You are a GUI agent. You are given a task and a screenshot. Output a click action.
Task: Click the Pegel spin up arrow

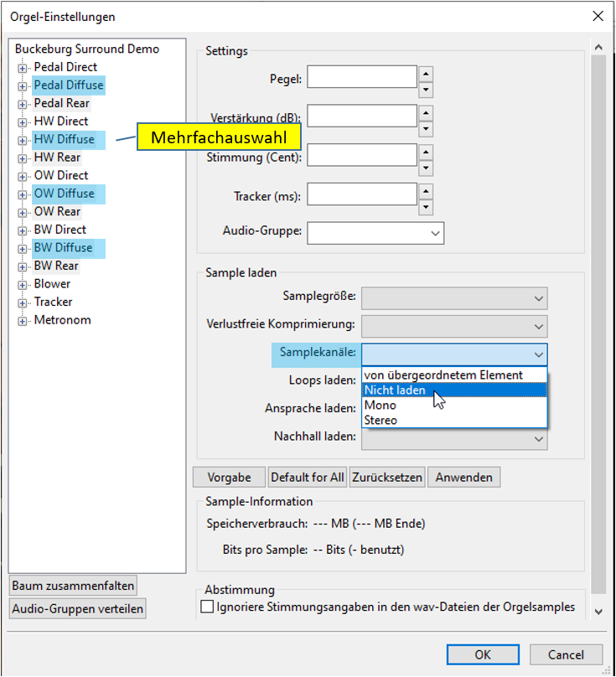click(426, 73)
